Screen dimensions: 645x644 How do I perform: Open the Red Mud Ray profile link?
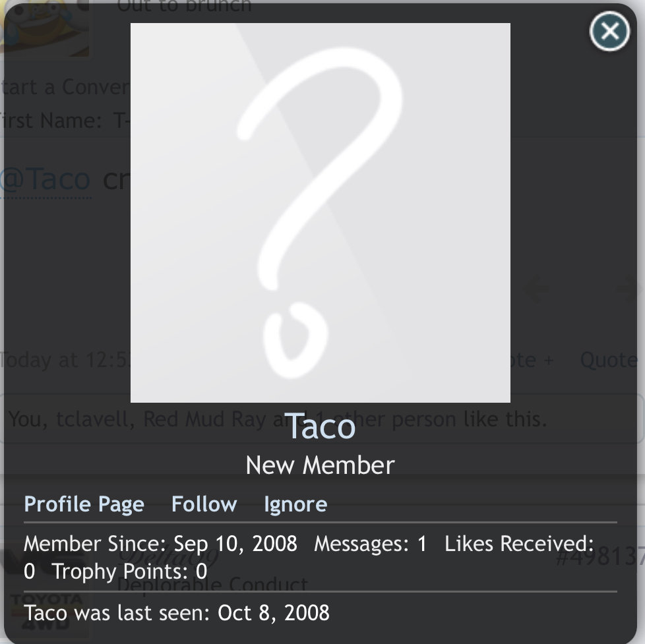(204, 419)
